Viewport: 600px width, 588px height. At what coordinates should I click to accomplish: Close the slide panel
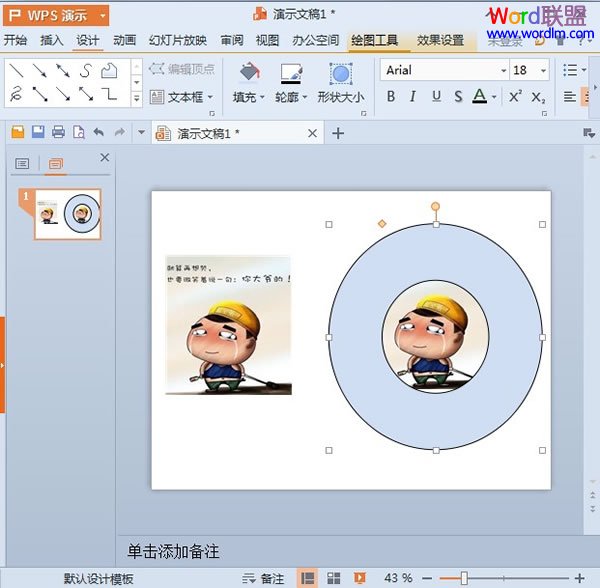click(104, 157)
